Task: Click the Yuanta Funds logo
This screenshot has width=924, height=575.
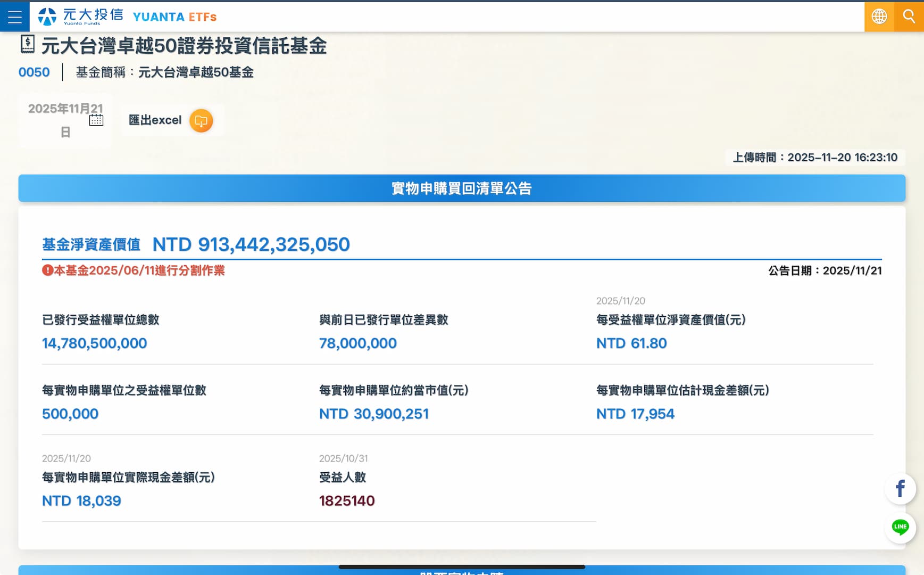Action: pyautogui.click(x=80, y=17)
